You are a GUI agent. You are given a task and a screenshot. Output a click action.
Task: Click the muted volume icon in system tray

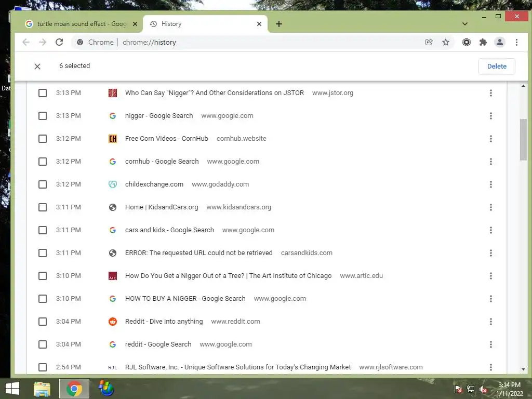pos(484,390)
